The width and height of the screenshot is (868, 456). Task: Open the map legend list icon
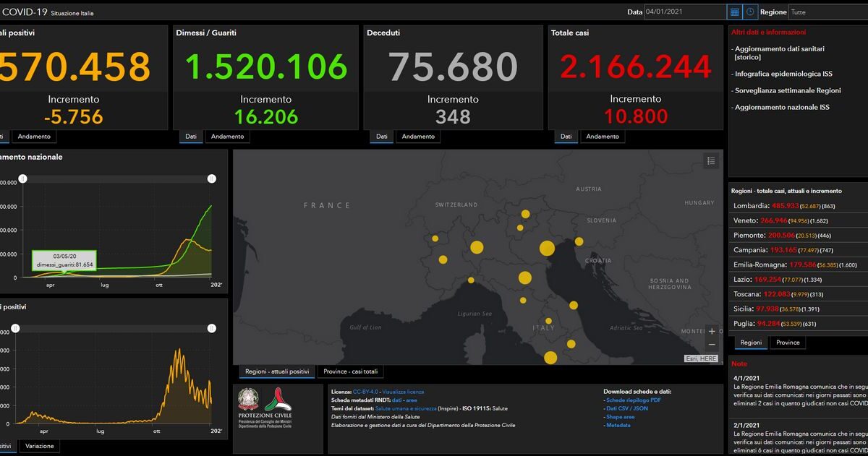coord(711,161)
